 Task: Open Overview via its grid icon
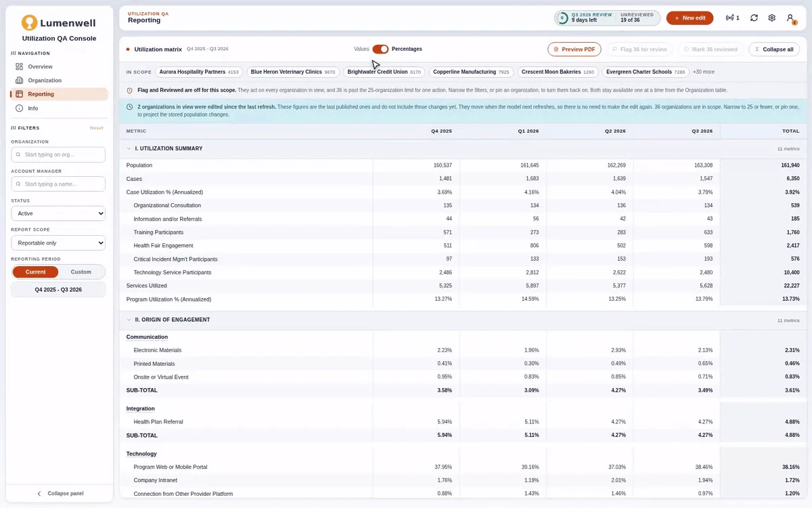click(x=20, y=66)
